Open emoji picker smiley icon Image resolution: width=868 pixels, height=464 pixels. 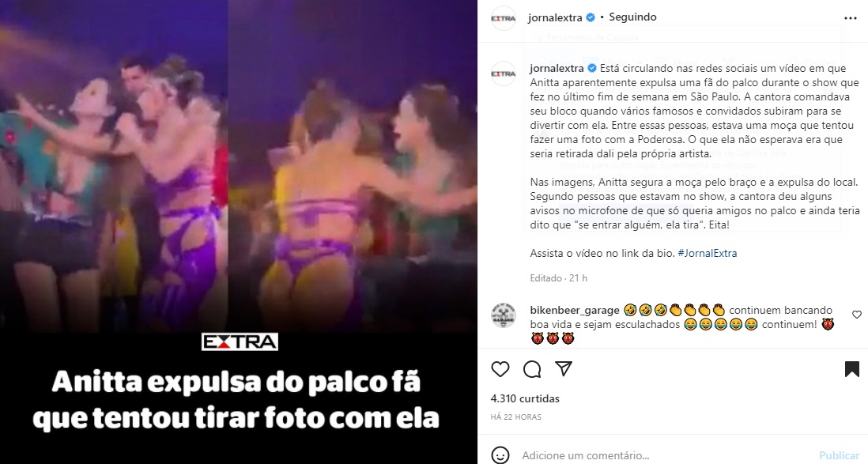coord(500,455)
